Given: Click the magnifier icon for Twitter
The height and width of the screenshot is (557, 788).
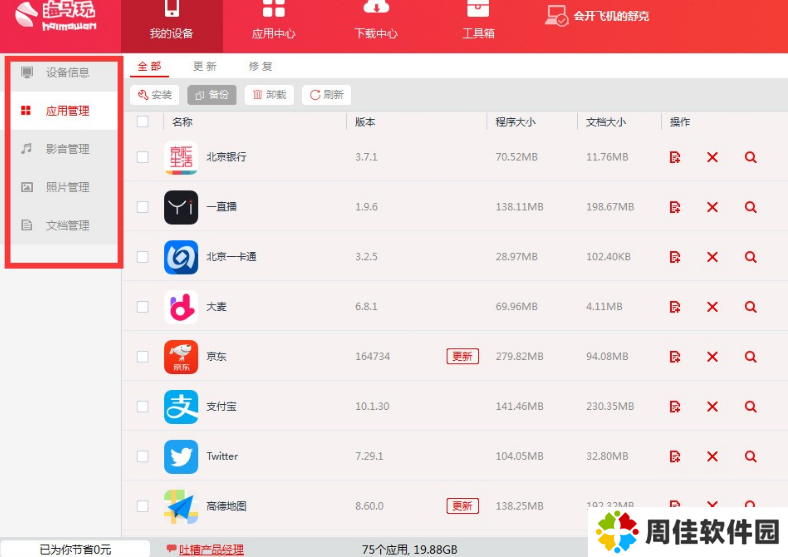Looking at the screenshot, I should point(750,456).
